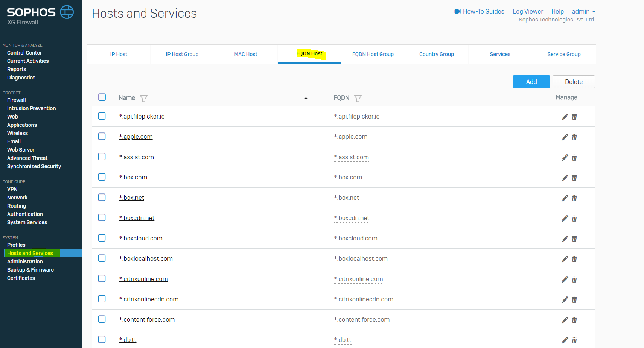Click the Sophos XG Firewall logo
This screenshot has width=644, height=348.
40,15
